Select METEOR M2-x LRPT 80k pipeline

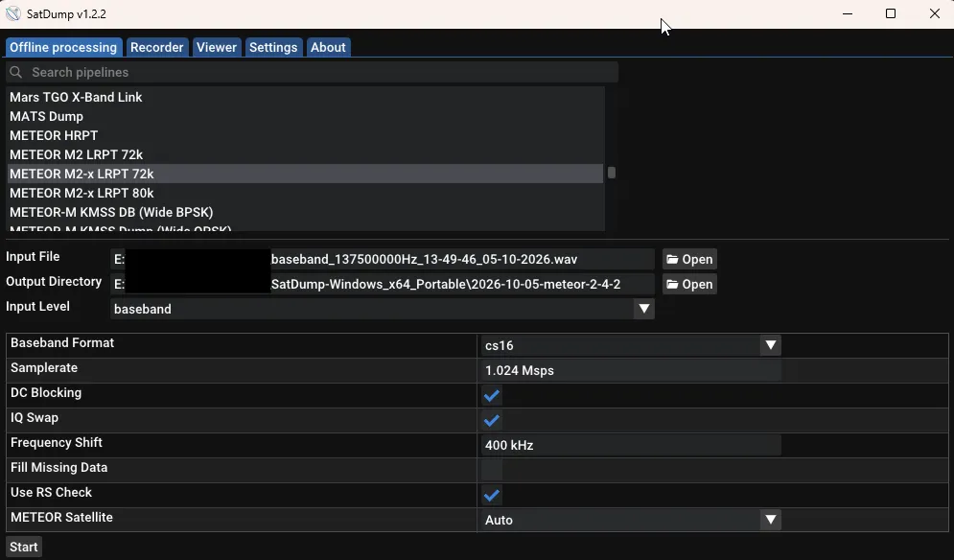pyautogui.click(x=306, y=193)
